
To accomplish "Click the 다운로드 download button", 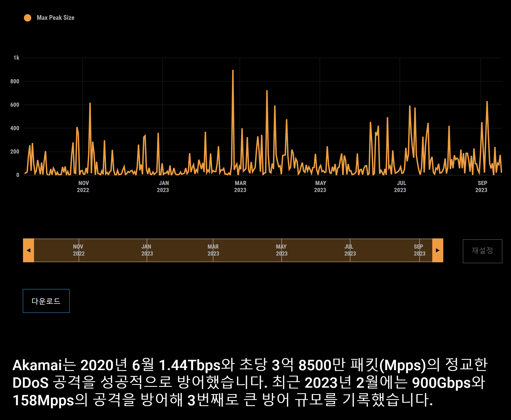I will [x=46, y=301].
